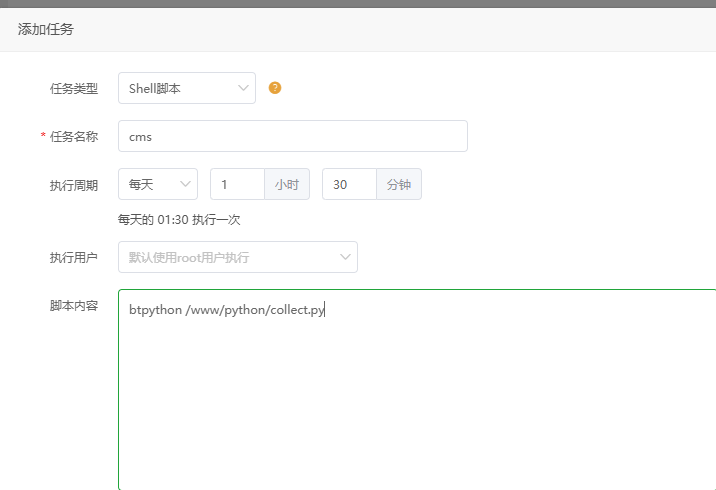Click the chevron arrow in the Shell脚本 selector
The width and height of the screenshot is (716, 490).
click(243, 88)
